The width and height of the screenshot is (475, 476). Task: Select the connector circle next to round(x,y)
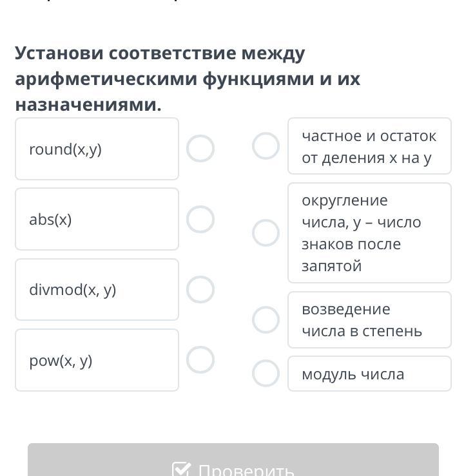(200, 149)
